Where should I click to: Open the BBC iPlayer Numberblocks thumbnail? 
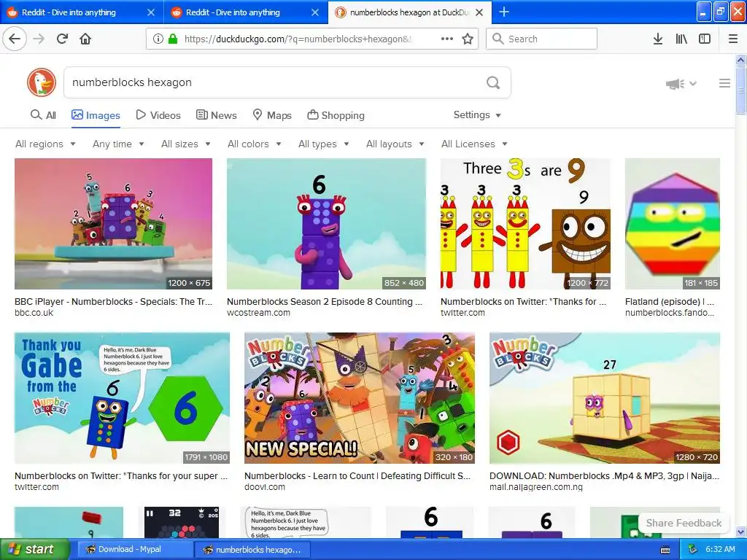coord(113,224)
